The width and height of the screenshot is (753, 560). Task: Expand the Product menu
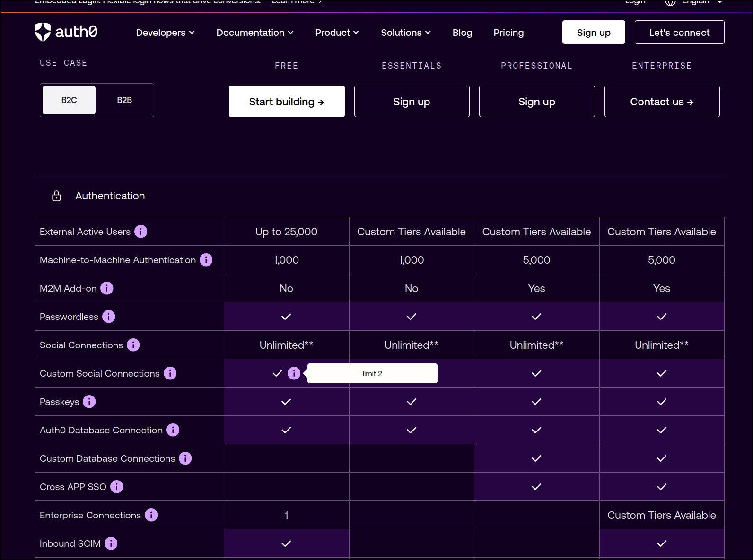click(337, 33)
